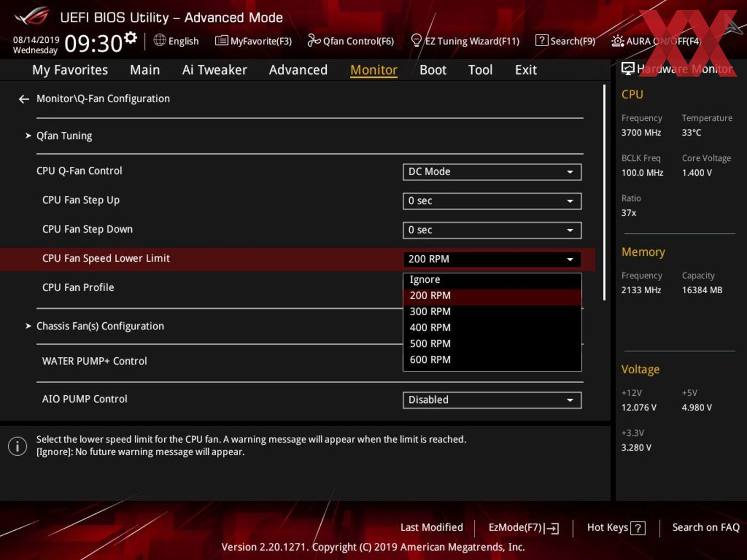Choose 600 RPM option
The image size is (747, 560).
[492, 360]
